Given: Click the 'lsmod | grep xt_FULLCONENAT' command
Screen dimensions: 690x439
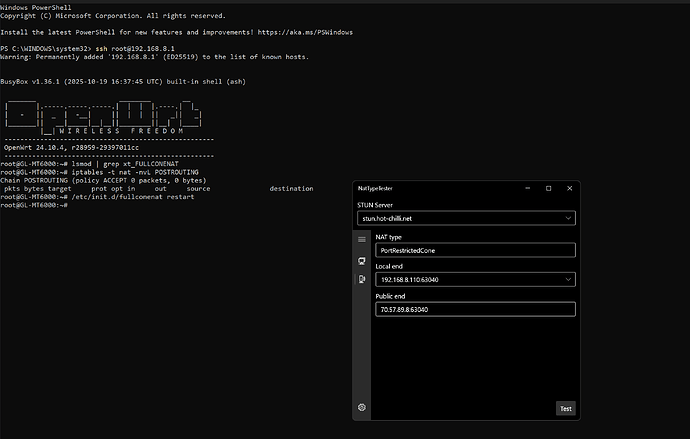Looking at the screenshot, I should coord(125,164).
